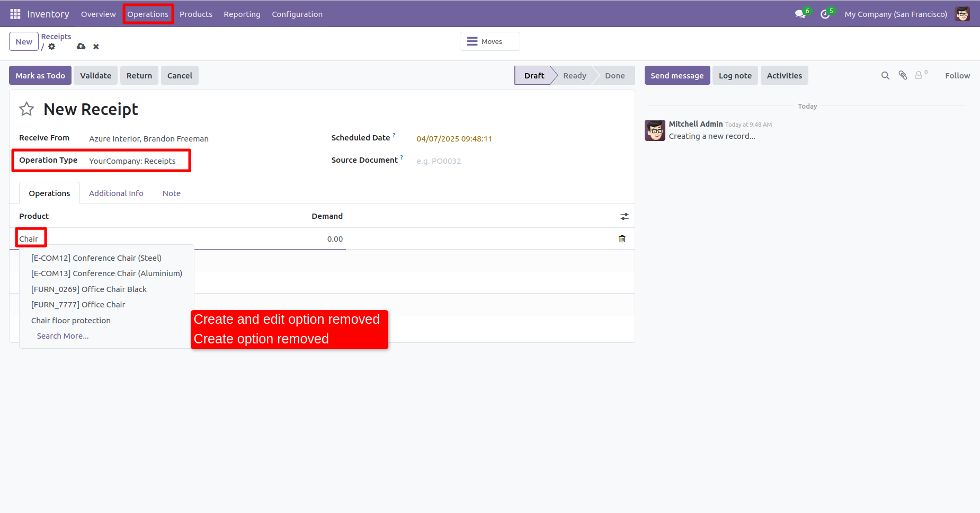Click Mitchell Admin name in chatter message
This screenshot has width=980, height=513.
tap(696, 124)
